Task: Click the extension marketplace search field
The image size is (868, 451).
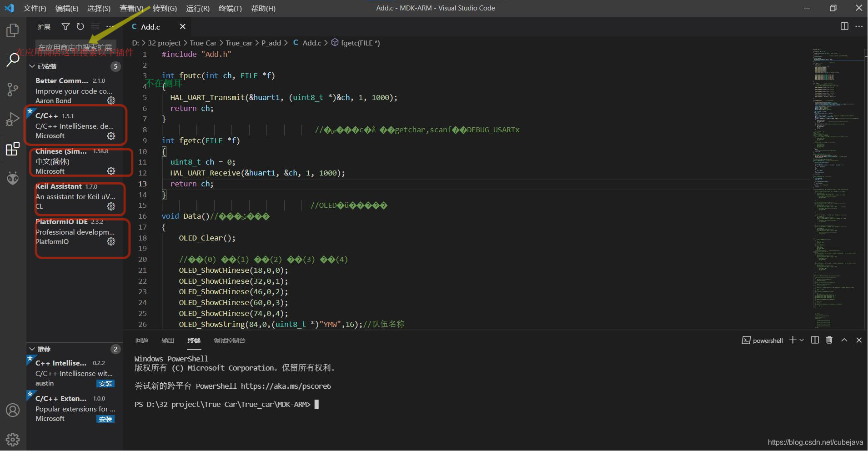Action: coord(76,47)
